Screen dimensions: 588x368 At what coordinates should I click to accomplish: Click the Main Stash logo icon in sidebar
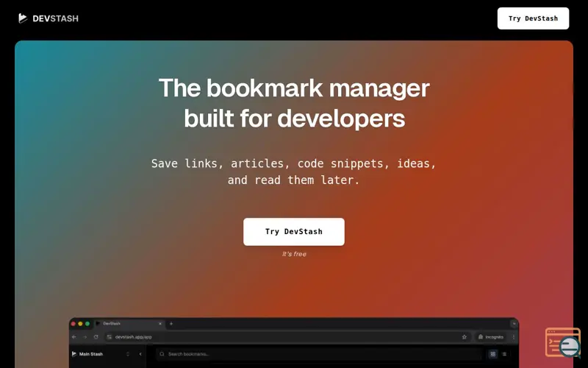click(74, 354)
